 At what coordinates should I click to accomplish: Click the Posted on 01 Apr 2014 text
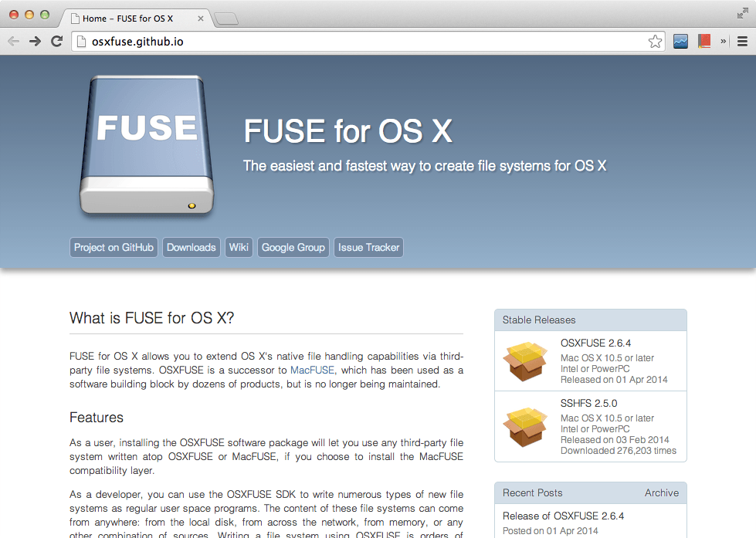click(550, 531)
